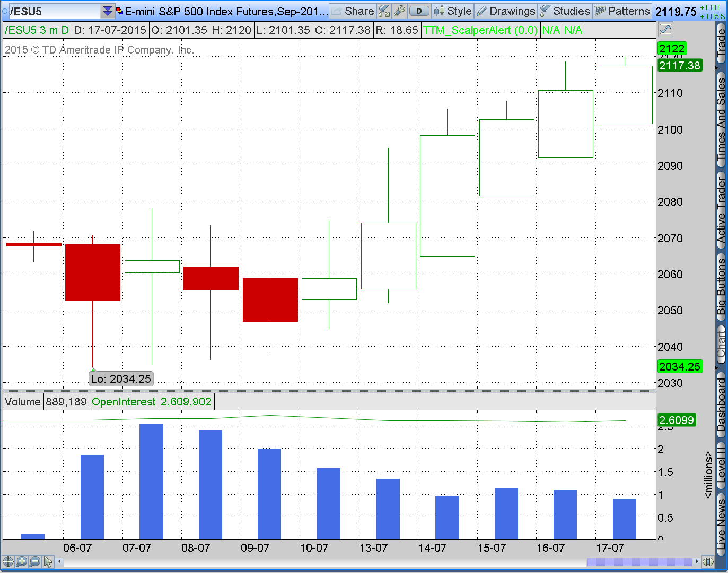
Task: Open the Drawings menu
Action: point(506,11)
